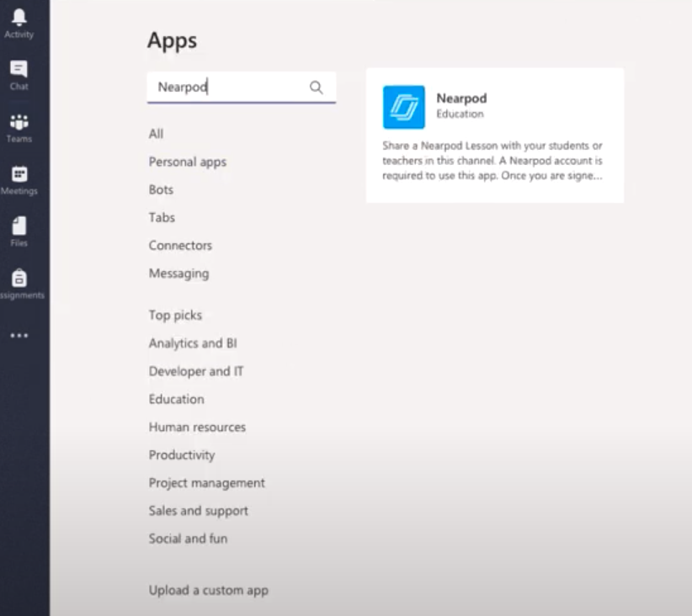Select the All apps category
This screenshot has height=616, width=692.
[156, 133]
